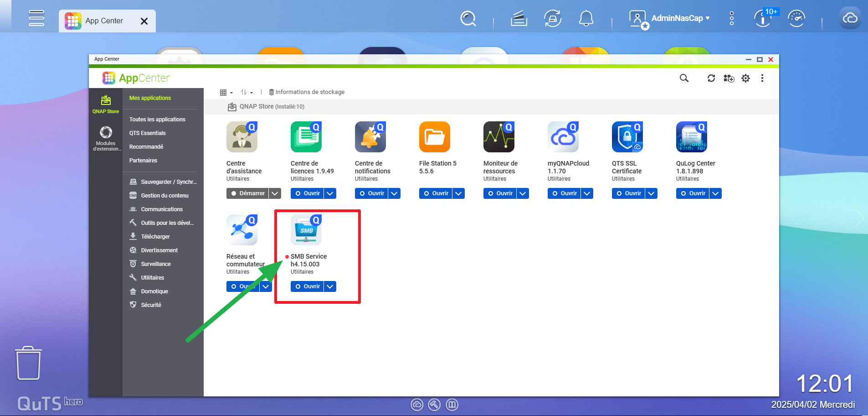This screenshot has width=868, height=416.
Task: Expand Centre de notifications action dropdown arrow
Action: coord(395,193)
